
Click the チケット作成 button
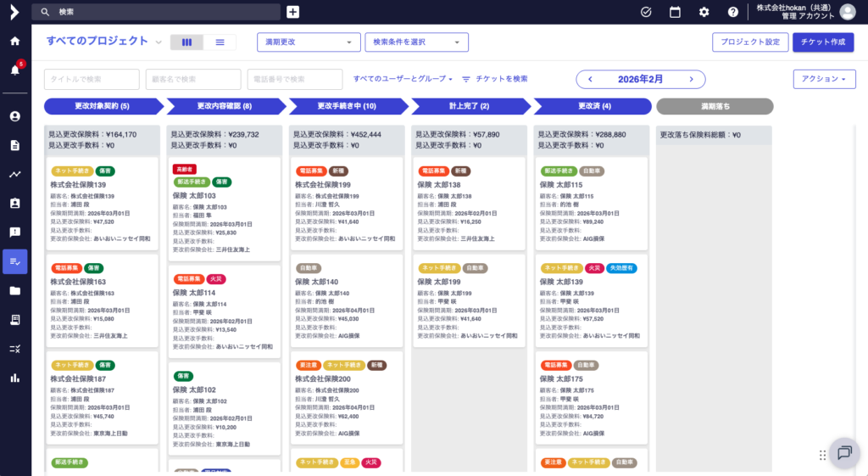(822, 42)
